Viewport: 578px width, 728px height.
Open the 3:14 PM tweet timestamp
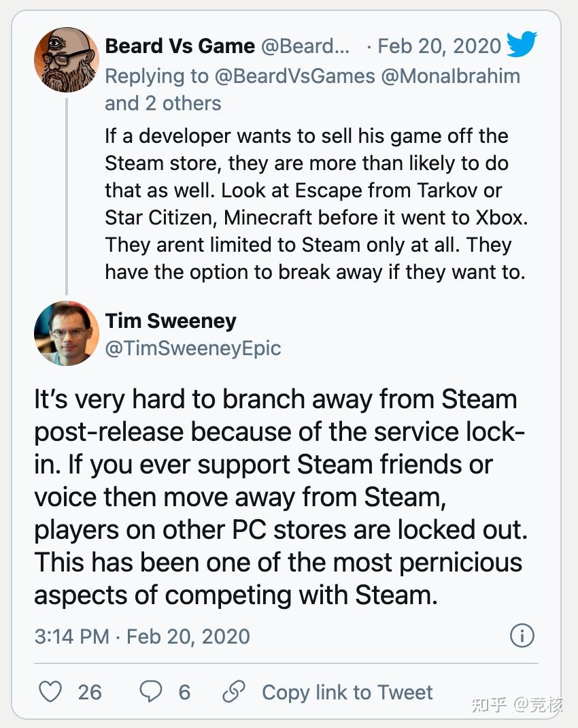click(71, 636)
